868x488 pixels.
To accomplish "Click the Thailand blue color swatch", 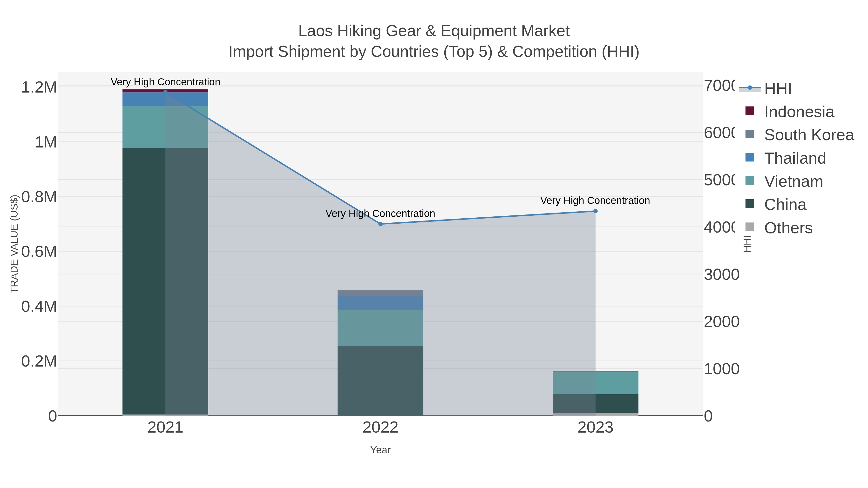I will 750,157.
